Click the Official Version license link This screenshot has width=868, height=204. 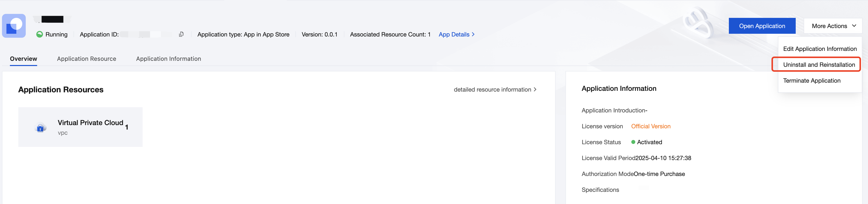650,126
